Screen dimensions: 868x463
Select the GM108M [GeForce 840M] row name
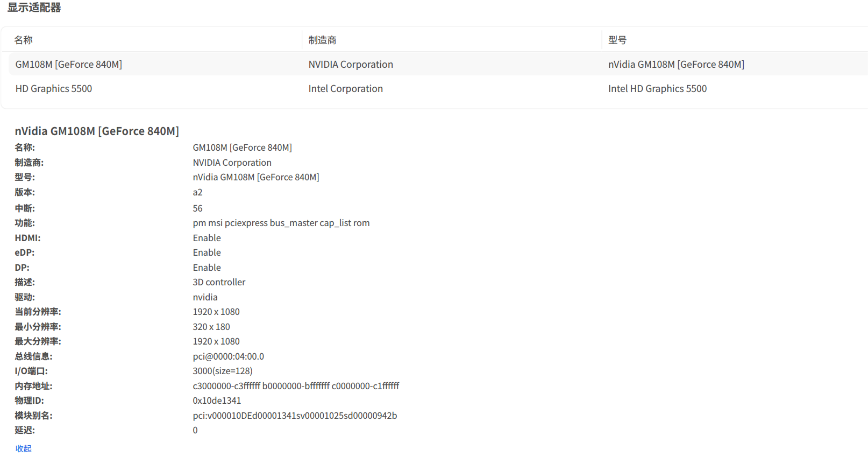tap(69, 65)
